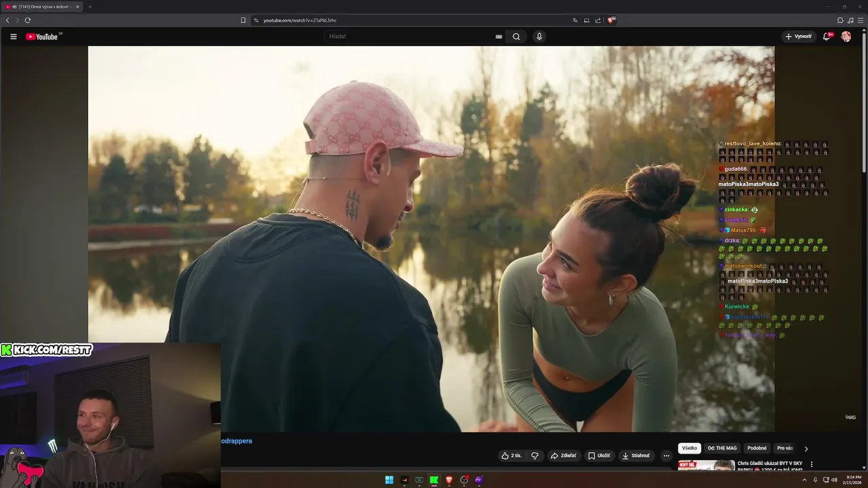This screenshot has height=488, width=868.
Task: Dislike the video
Action: 534,455
